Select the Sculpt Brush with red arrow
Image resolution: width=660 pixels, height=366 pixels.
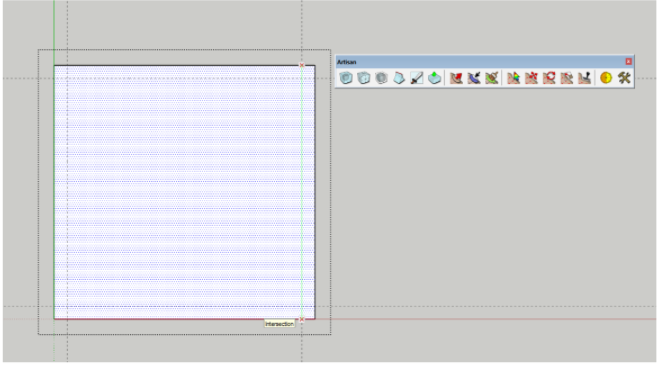point(456,78)
